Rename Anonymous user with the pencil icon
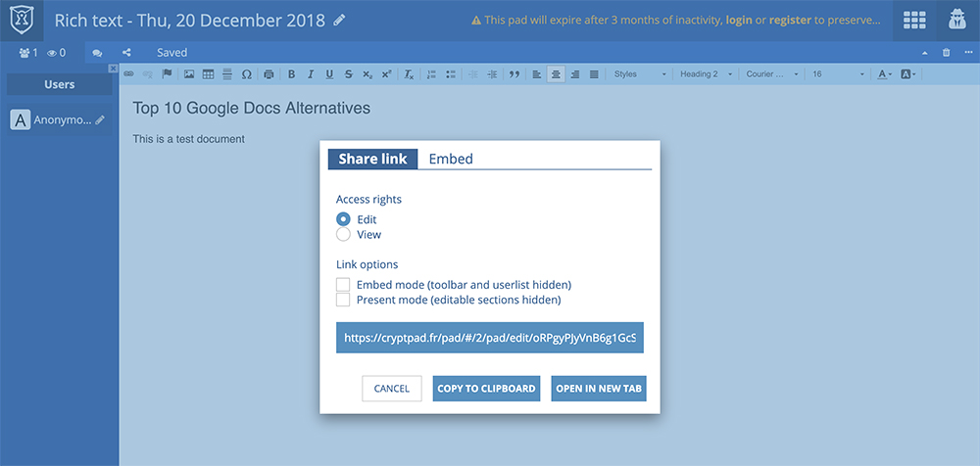 pos(100,120)
